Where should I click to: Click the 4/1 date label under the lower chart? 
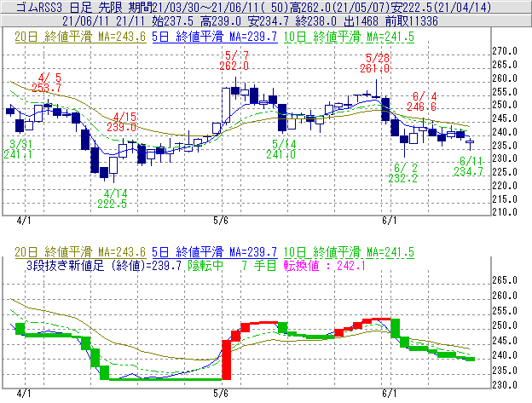coord(23,394)
